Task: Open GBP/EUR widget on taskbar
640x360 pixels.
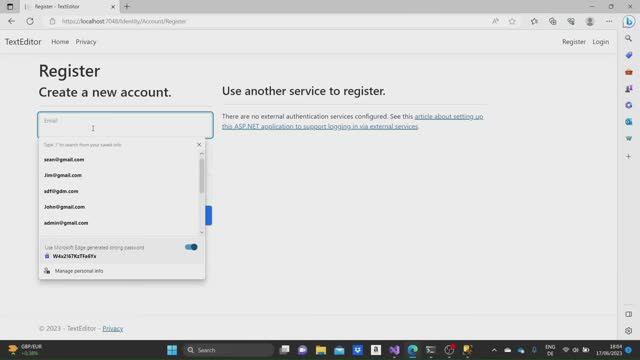Action: pyautogui.click(x=25, y=350)
